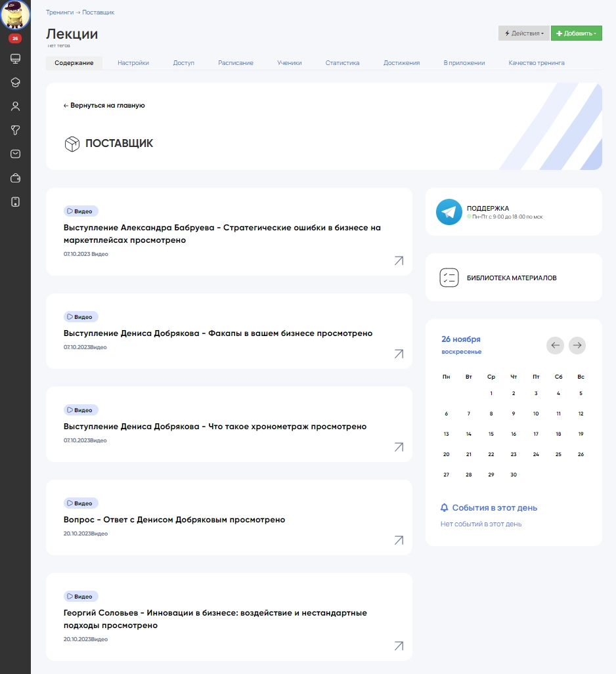This screenshot has width=616, height=674.
Task: Open the graduation cap trainings icon
Action: click(16, 83)
